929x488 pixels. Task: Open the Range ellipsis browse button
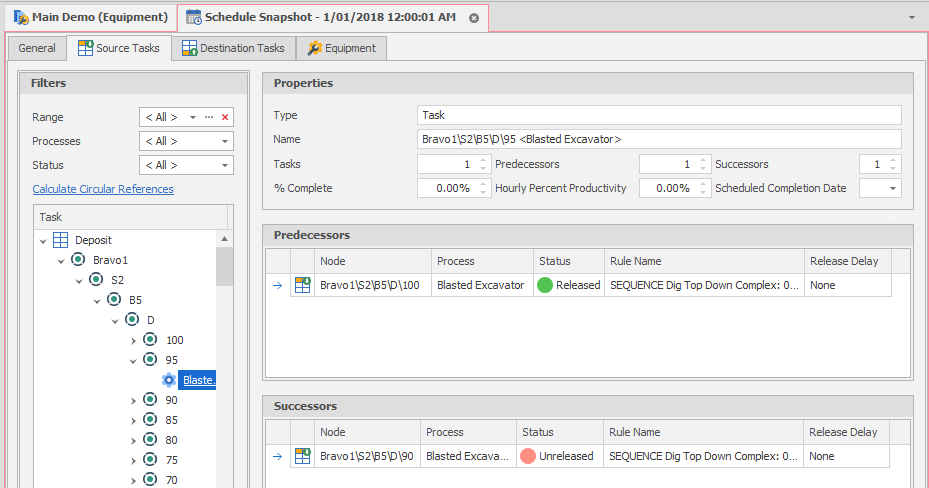click(209, 117)
